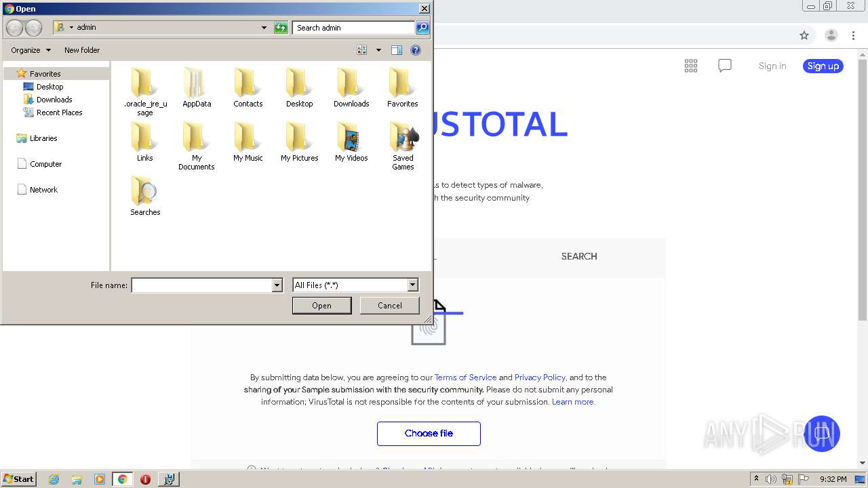Click the File name input field

click(201, 285)
